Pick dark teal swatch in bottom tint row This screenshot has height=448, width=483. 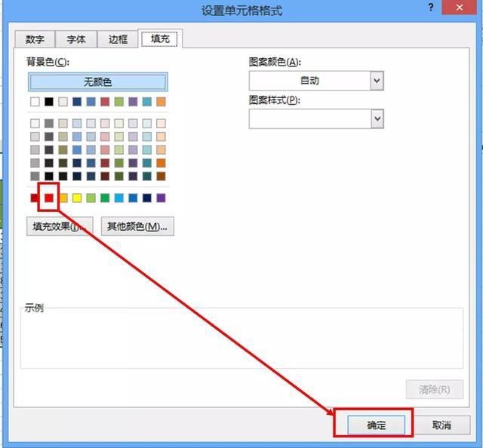coord(147,176)
